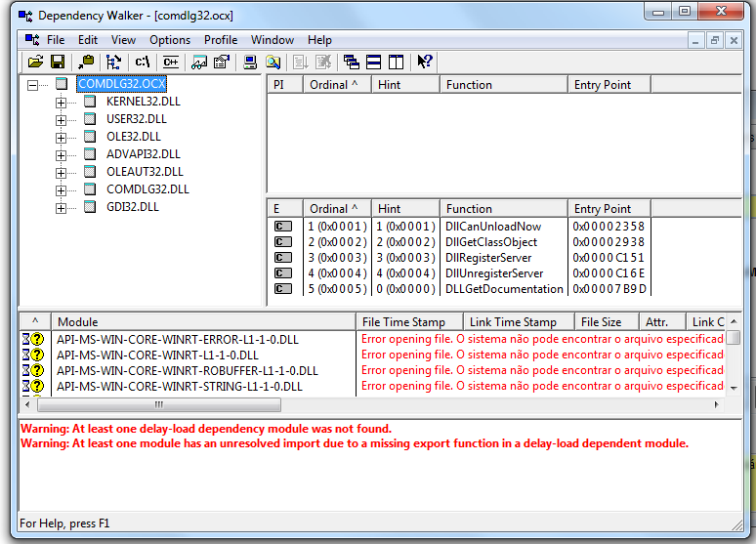Expand the OLE32.DLL tree node
756x544 pixels.
pyautogui.click(x=61, y=138)
